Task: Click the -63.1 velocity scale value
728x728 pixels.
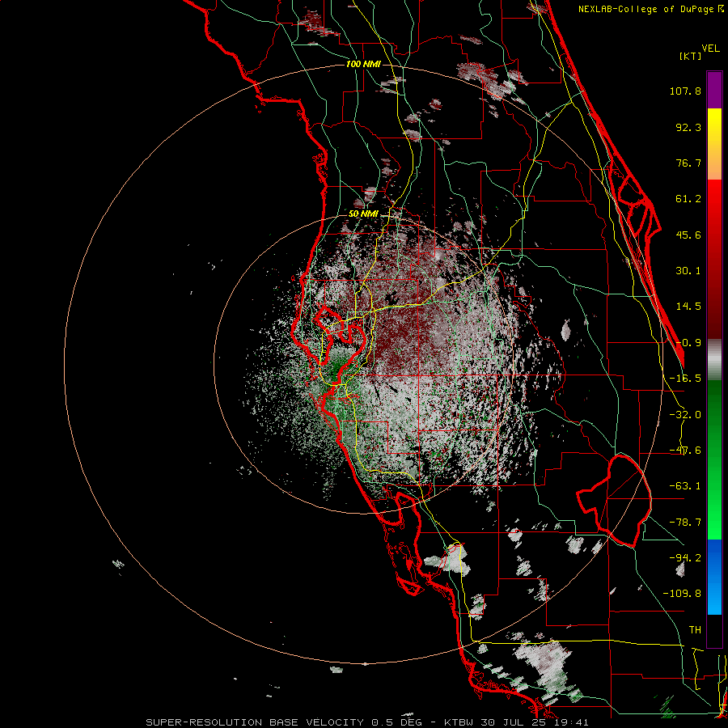Action: 685,486
